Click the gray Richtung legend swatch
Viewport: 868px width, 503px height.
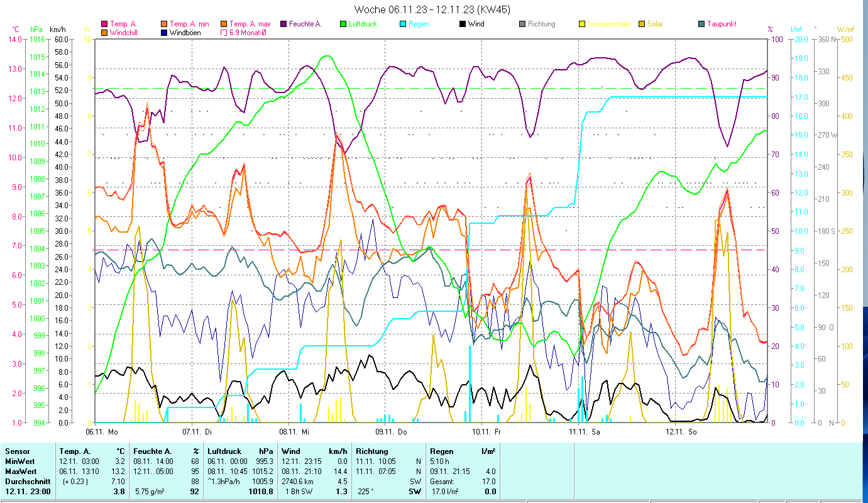click(522, 24)
